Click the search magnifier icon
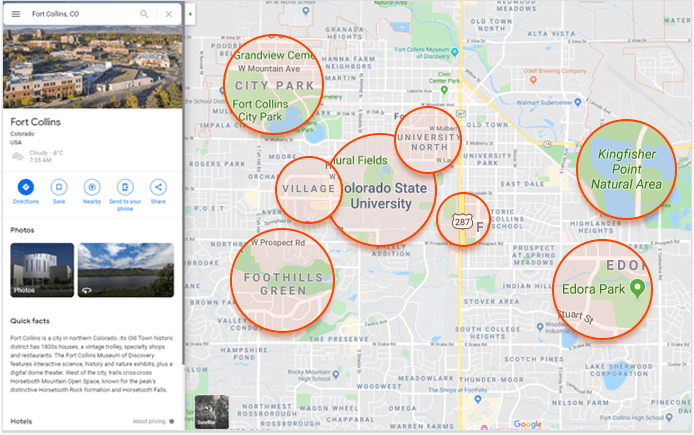Image resolution: width=694 pixels, height=435 pixels. click(x=144, y=14)
